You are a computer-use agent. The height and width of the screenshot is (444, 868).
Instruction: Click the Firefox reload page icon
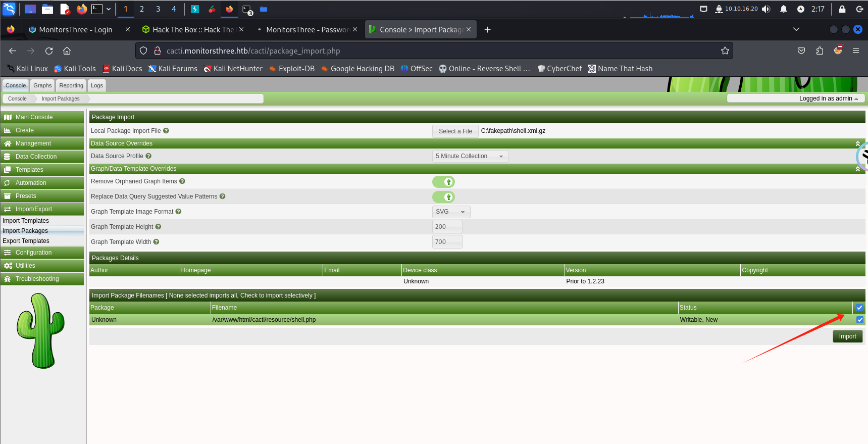[49, 51]
